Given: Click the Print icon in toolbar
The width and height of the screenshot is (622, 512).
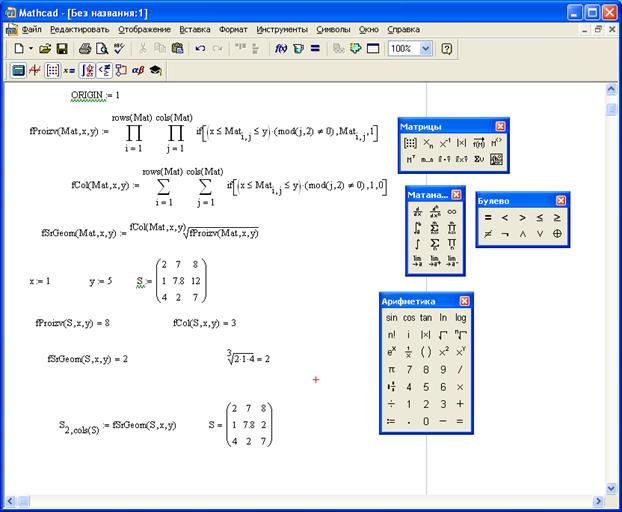Looking at the screenshot, I should [x=85, y=49].
